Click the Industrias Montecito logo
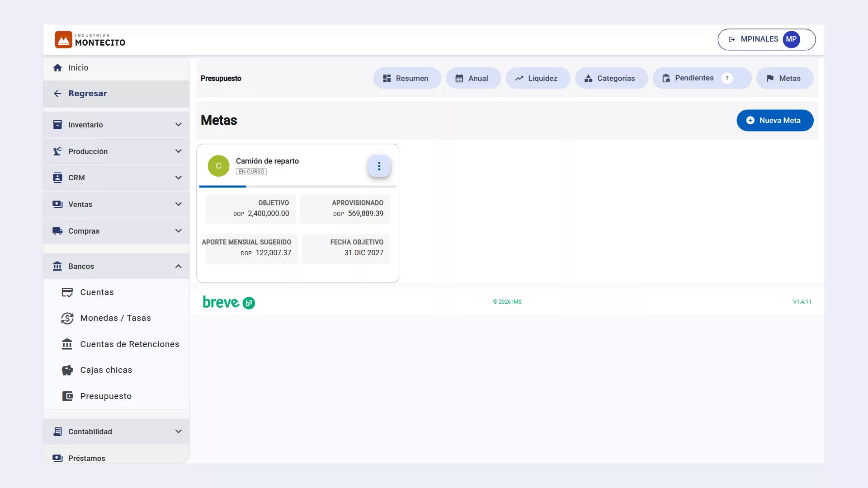Viewport: 868px width, 488px height. 90,40
